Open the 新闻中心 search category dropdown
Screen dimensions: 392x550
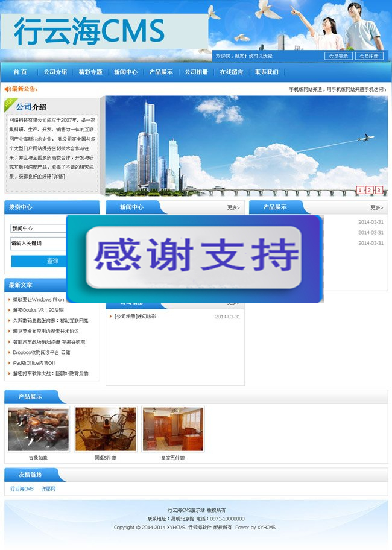click(39, 229)
